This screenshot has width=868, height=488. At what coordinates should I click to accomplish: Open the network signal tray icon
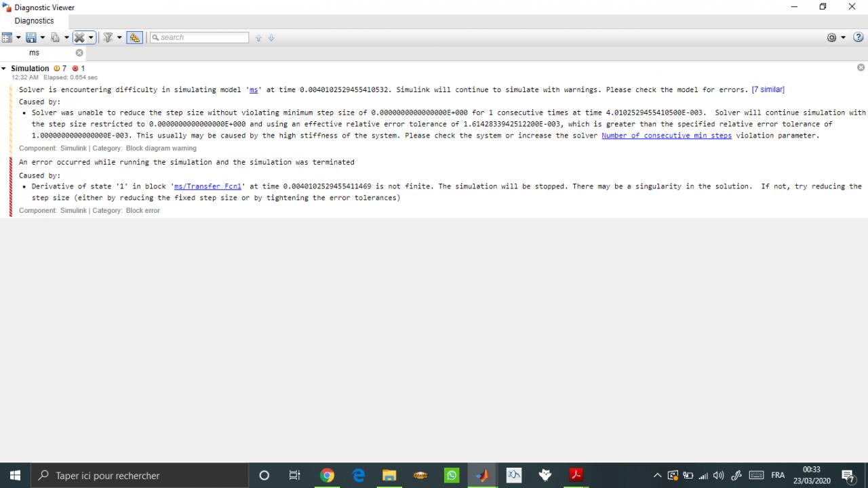coord(703,475)
